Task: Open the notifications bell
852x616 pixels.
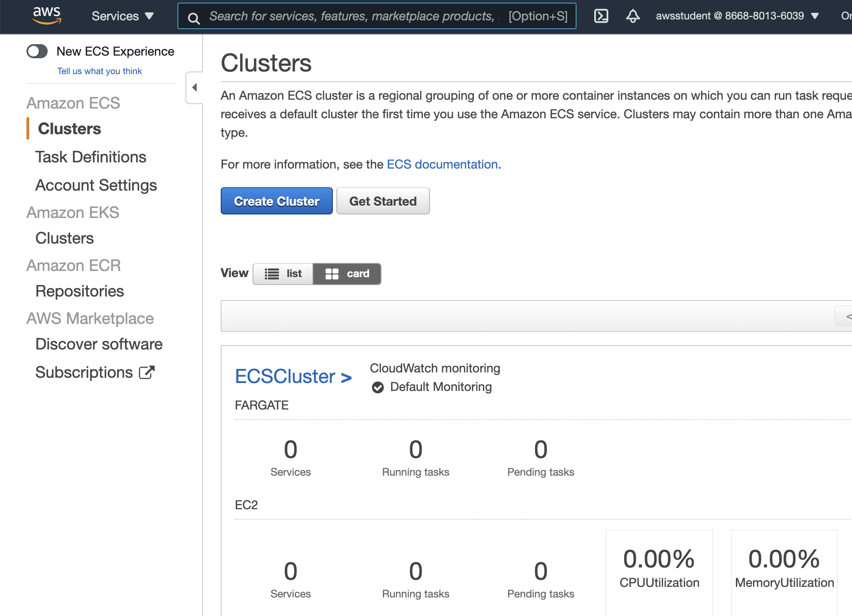Action: (632, 16)
